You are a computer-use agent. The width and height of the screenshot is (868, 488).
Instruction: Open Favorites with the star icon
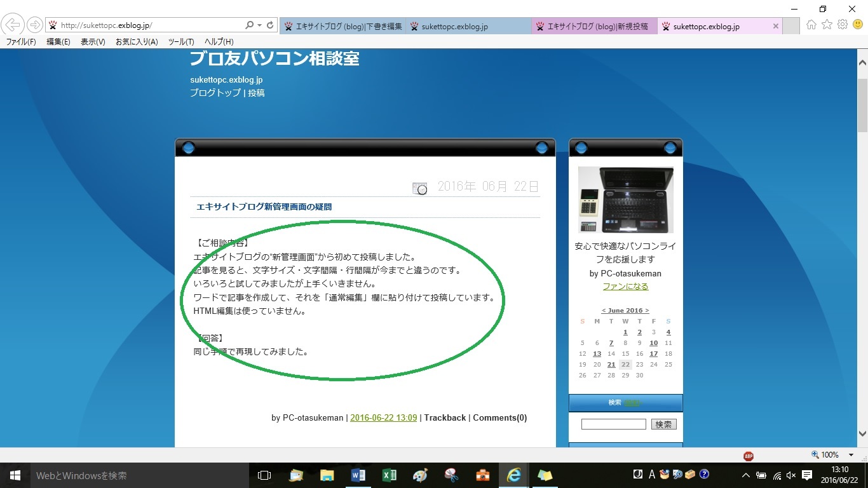tap(827, 25)
